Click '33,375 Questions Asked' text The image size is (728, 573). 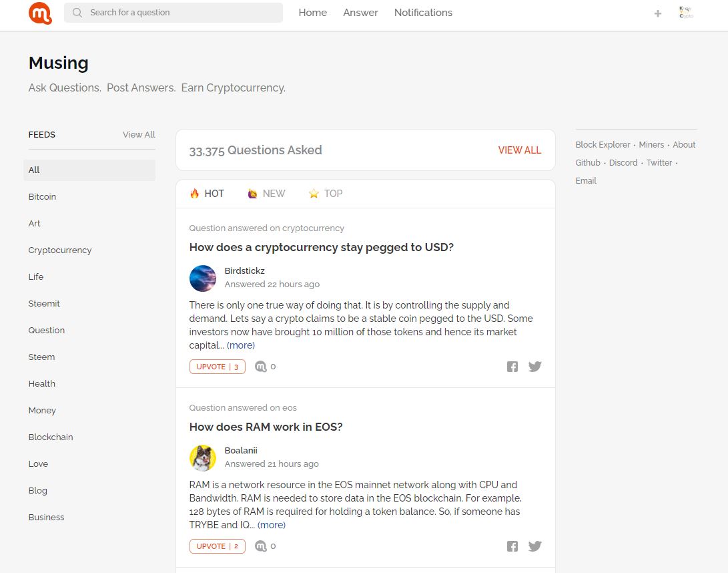click(256, 150)
